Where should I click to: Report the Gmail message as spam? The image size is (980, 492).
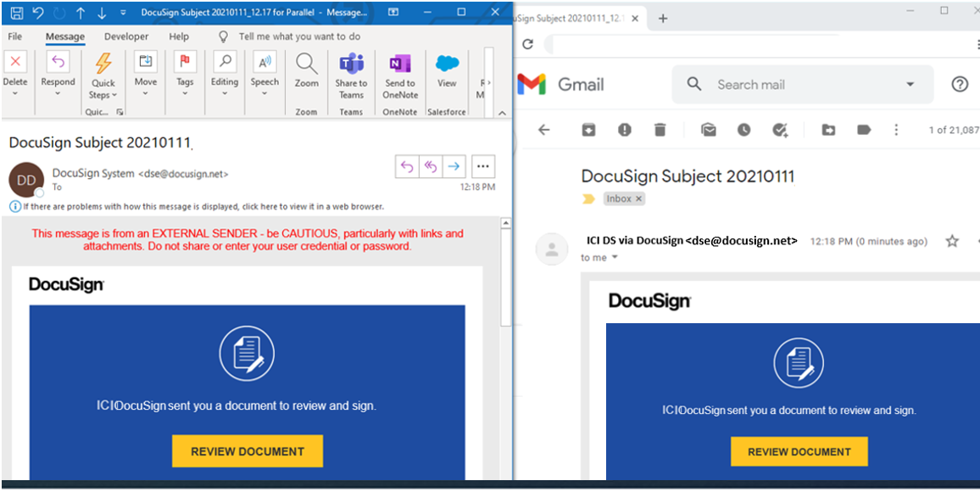(625, 130)
